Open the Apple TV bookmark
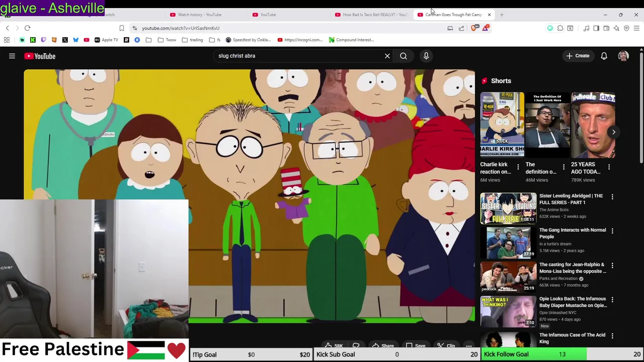Viewport: 644px width, 362px height. point(106,40)
